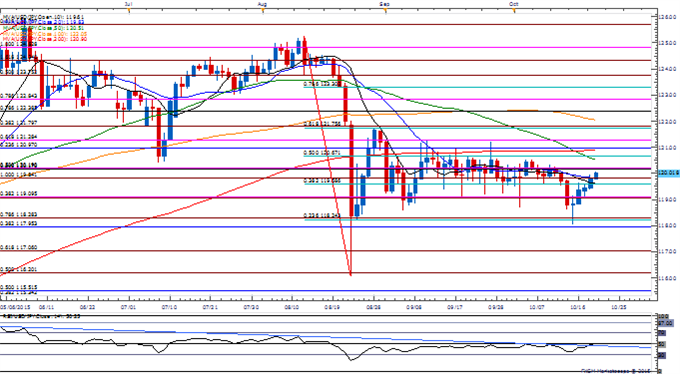Click the 10/16 date axis label
The width and height of the screenshot is (680, 374).
point(578,306)
